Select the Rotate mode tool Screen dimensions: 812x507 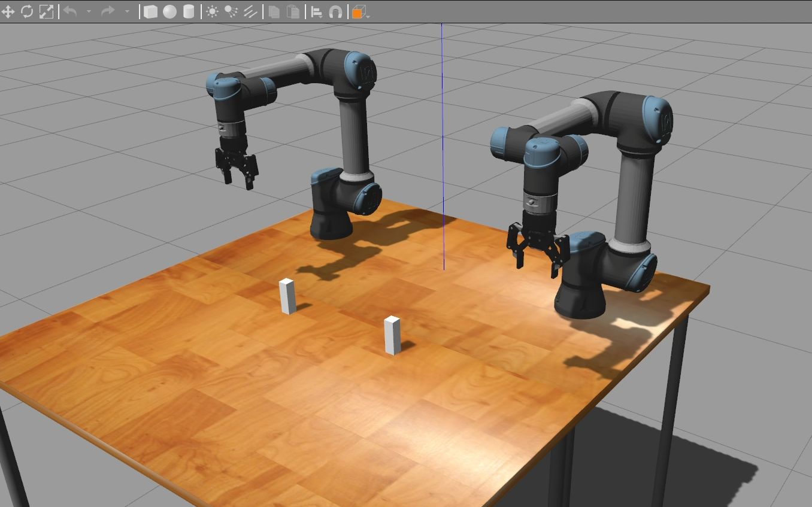click(x=27, y=11)
